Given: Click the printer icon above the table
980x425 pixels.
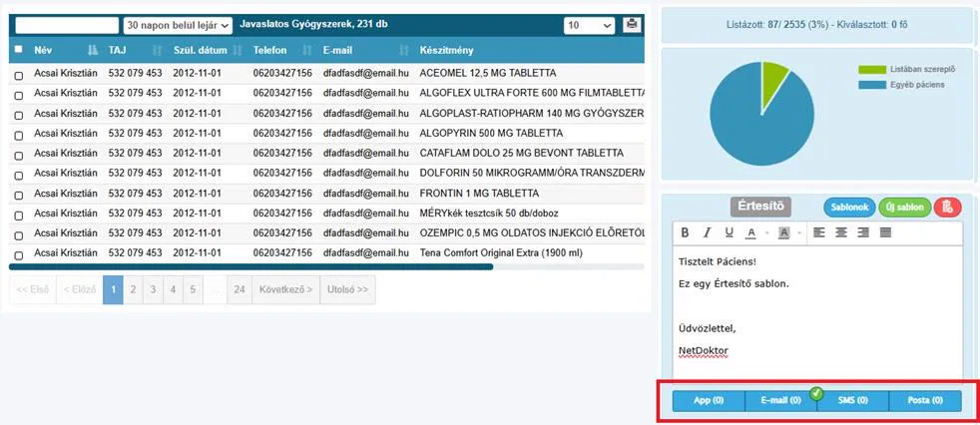Looking at the screenshot, I should pos(632,25).
